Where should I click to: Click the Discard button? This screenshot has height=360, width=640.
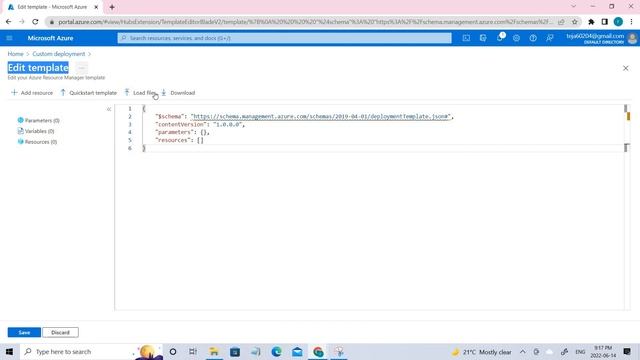[60, 332]
